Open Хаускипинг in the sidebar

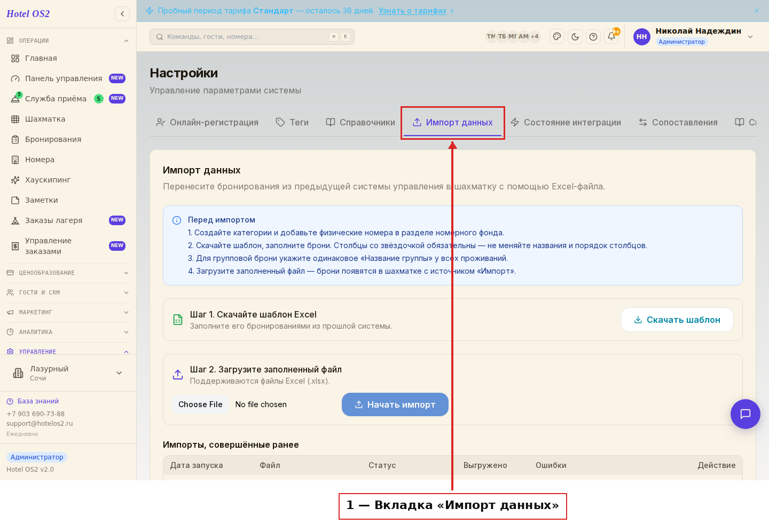click(x=68, y=180)
